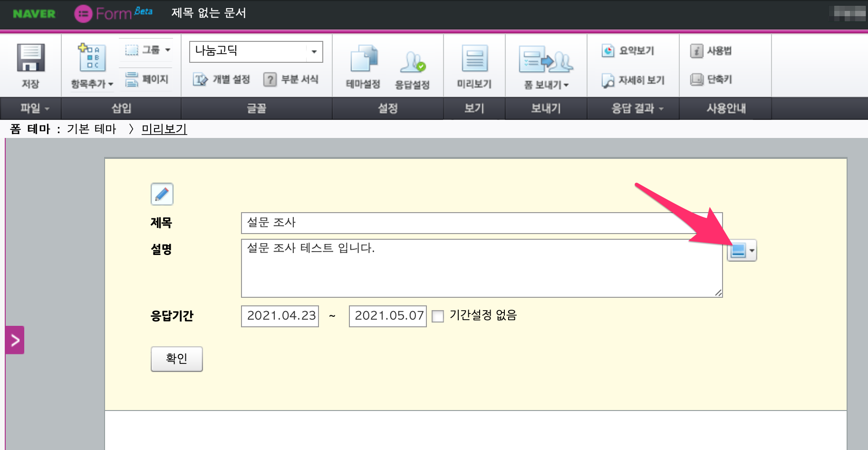Expand the left side panel arrow
Screen dimensions: 868x450
point(15,340)
